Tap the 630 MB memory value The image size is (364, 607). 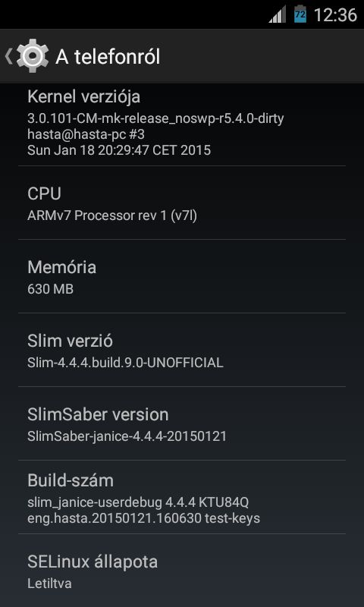(50, 289)
